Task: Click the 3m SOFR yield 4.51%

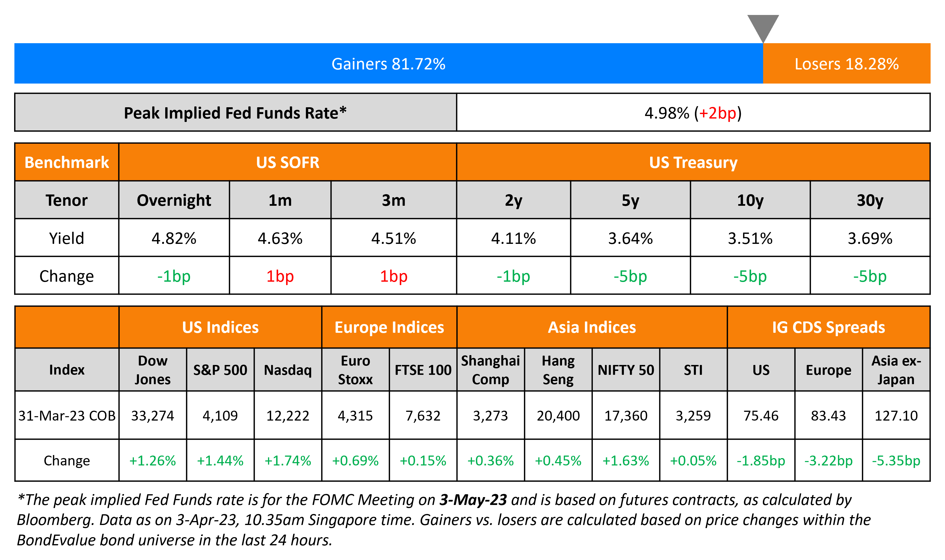Action: click(393, 238)
